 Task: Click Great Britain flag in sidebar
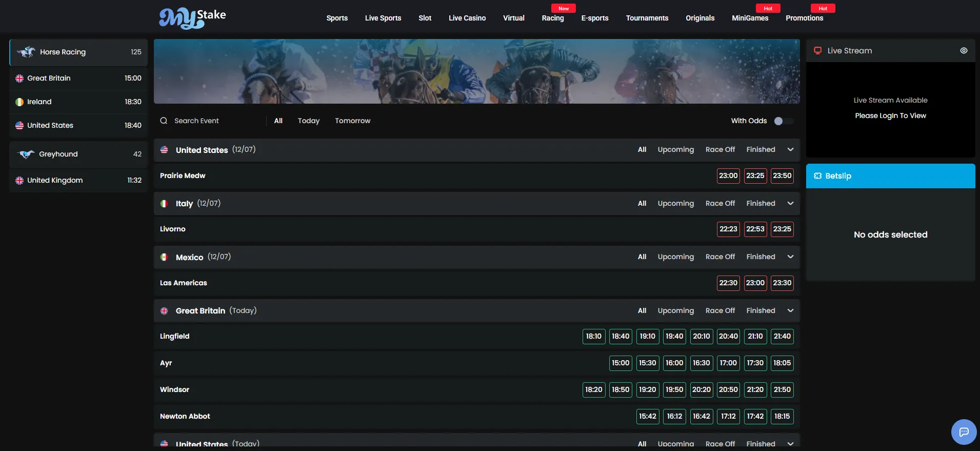[19, 79]
